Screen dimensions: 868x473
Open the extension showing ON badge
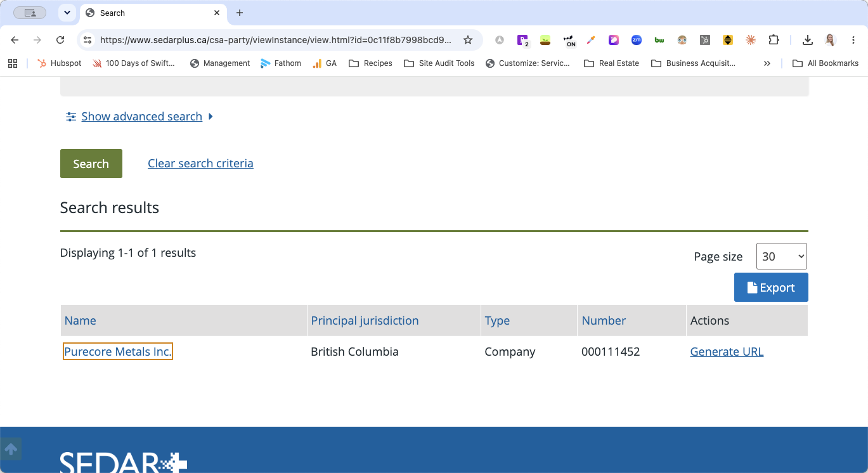569,41
